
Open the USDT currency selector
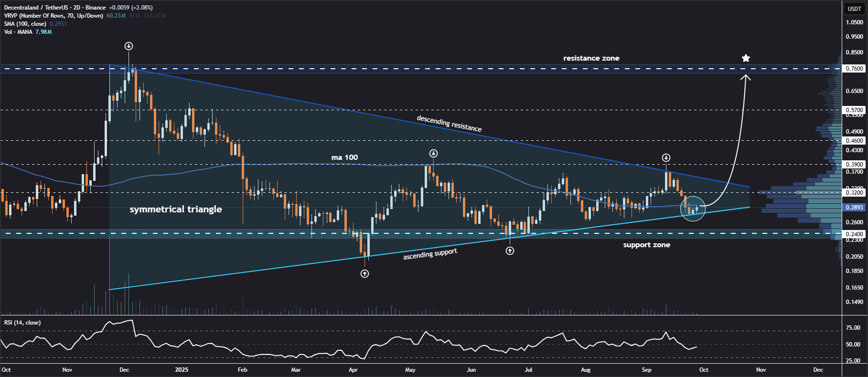[854, 9]
